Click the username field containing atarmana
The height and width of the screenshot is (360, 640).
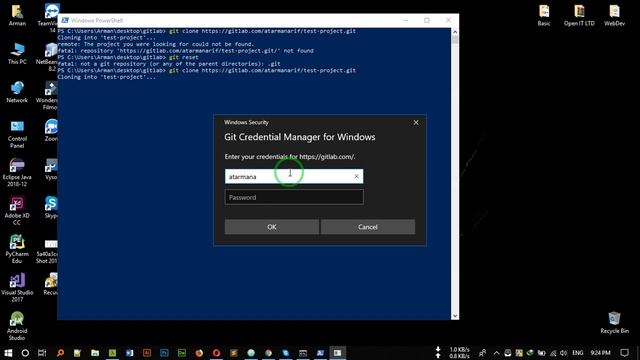(294, 176)
